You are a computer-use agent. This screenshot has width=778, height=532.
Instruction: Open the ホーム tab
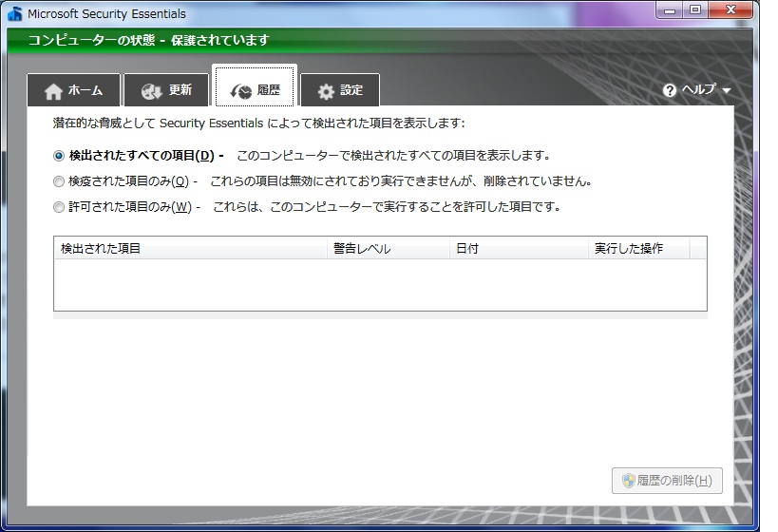tap(73, 90)
